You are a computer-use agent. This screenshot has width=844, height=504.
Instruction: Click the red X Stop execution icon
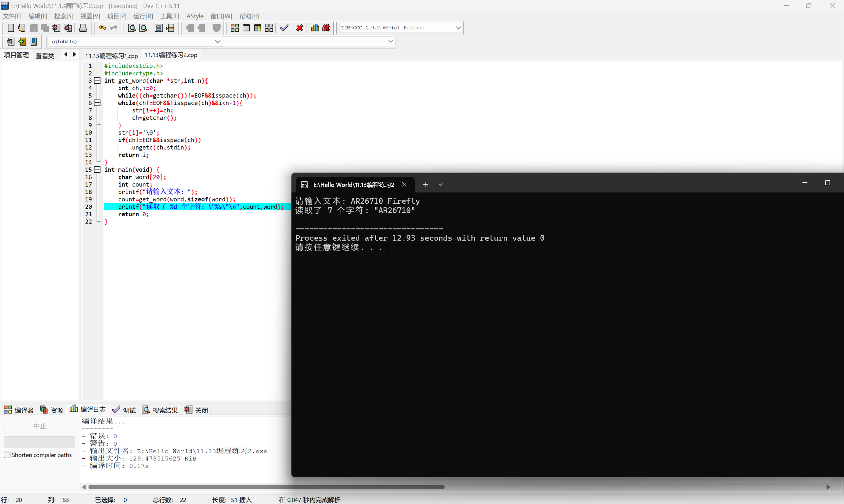(x=300, y=28)
